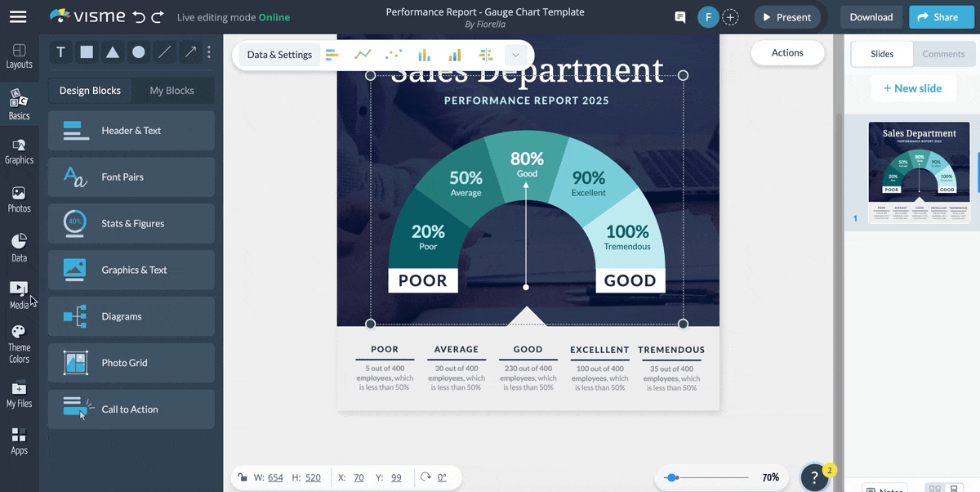
Task: Switch to the Comments tab
Action: coord(943,53)
